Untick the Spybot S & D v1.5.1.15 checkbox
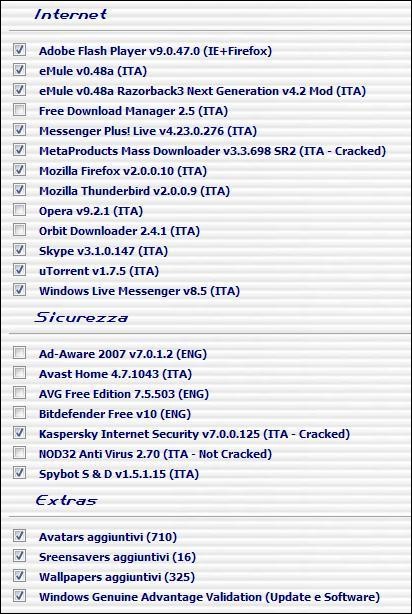412x614 pixels. (x=19, y=473)
